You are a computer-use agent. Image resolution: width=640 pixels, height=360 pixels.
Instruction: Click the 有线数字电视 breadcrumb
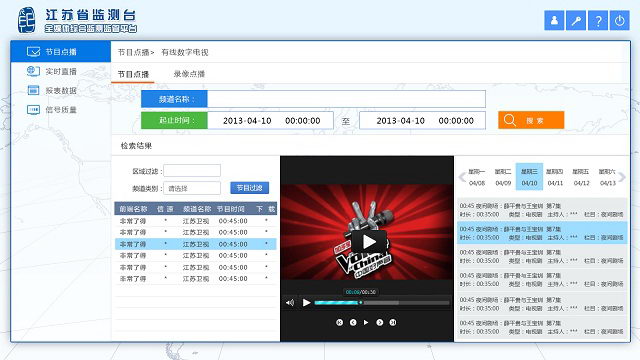(184, 52)
